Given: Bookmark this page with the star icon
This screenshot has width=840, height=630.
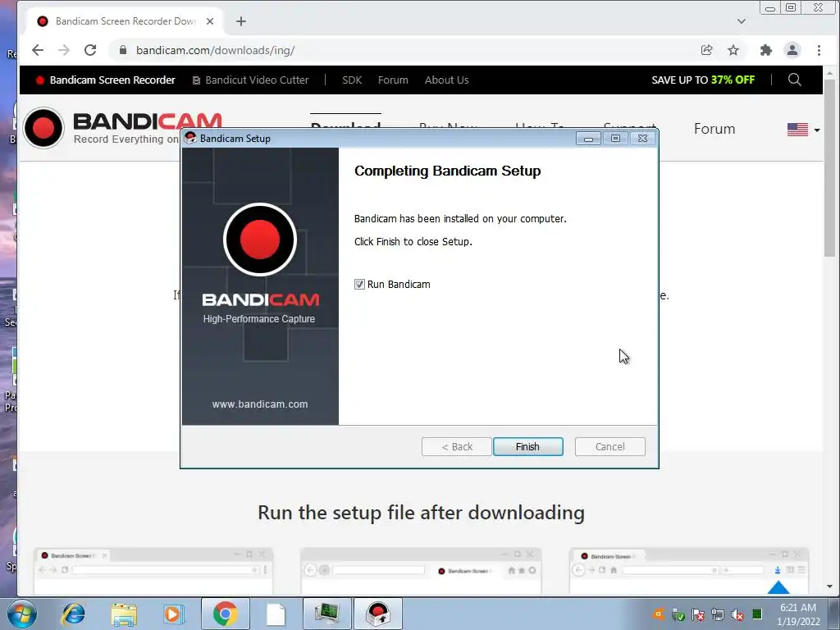Looking at the screenshot, I should click(733, 50).
